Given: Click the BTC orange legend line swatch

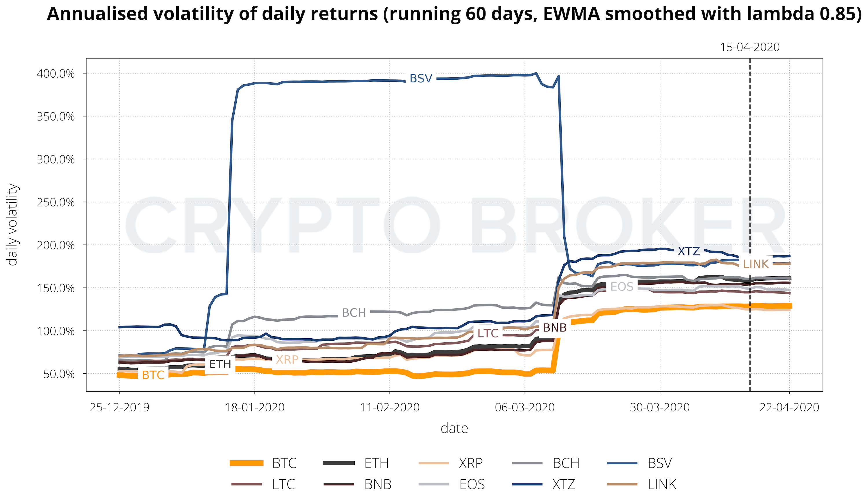Looking at the screenshot, I should (246, 463).
